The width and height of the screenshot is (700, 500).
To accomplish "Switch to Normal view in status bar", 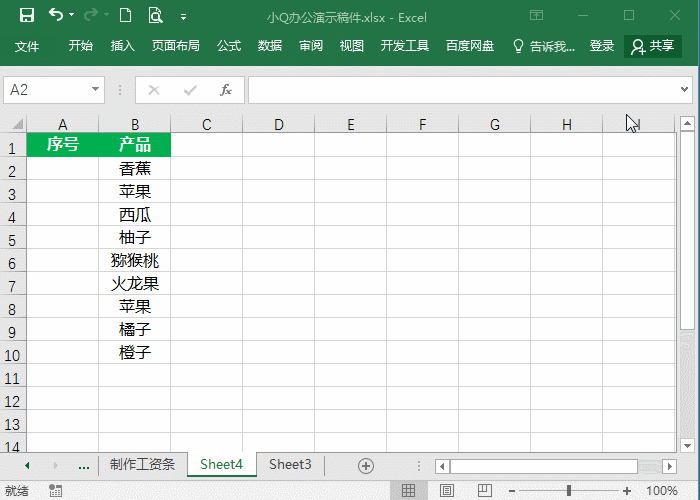I will pos(408,491).
